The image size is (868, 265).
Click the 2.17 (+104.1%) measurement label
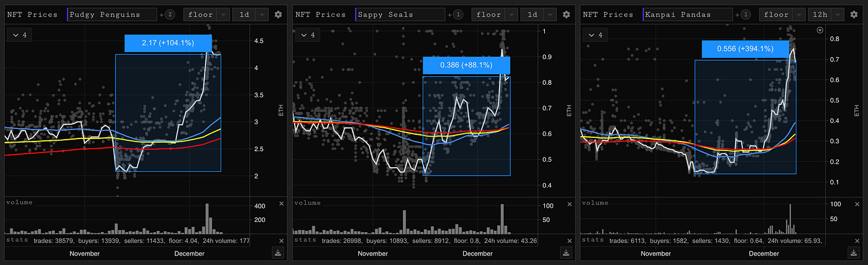168,43
